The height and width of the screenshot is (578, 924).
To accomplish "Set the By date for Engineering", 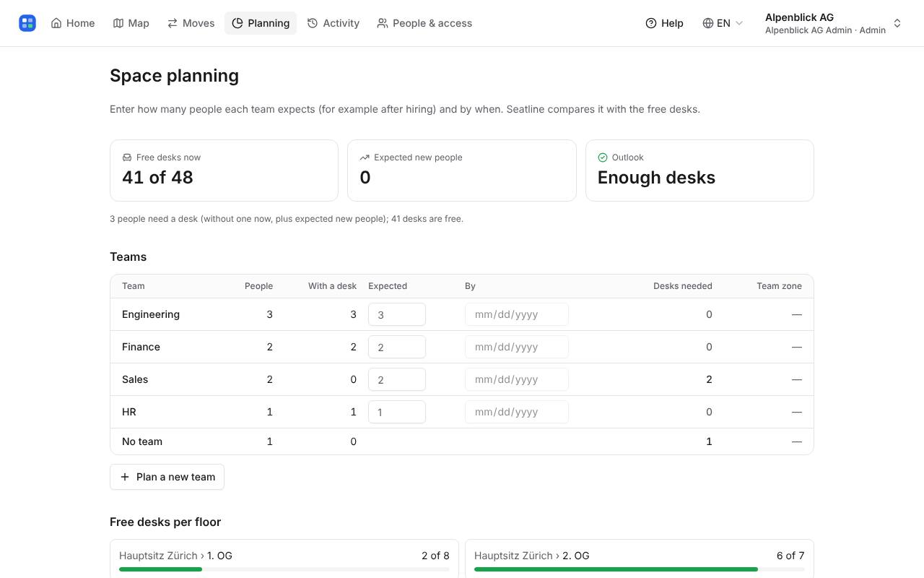I will coord(517,314).
